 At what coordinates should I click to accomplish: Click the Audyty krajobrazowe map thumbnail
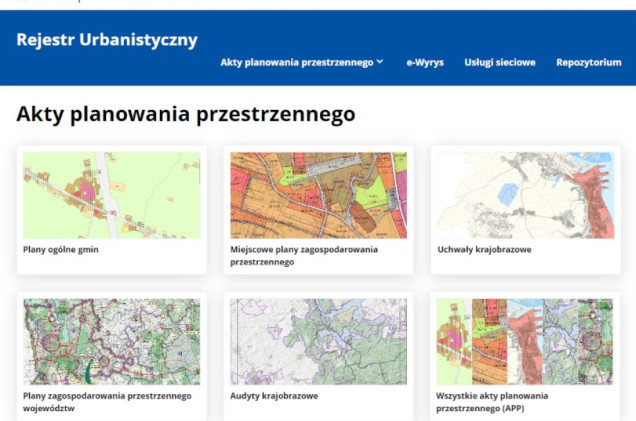click(x=318, y=342)
